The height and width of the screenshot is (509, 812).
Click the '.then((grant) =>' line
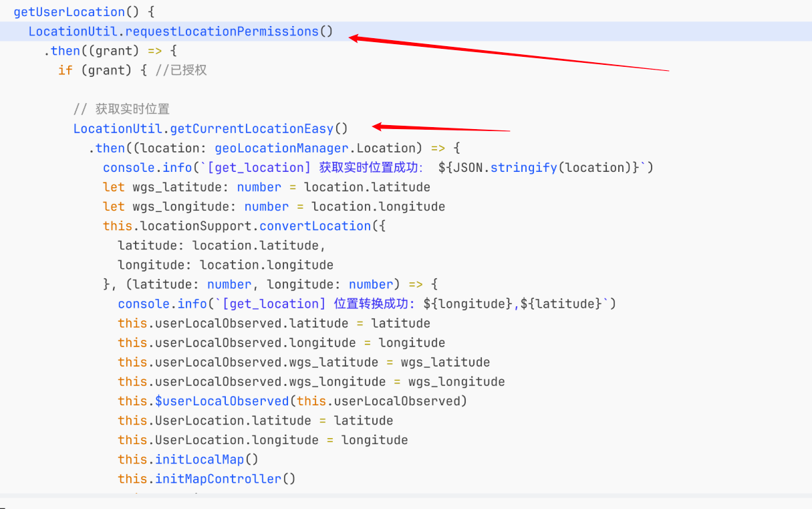tap(110, 51)
